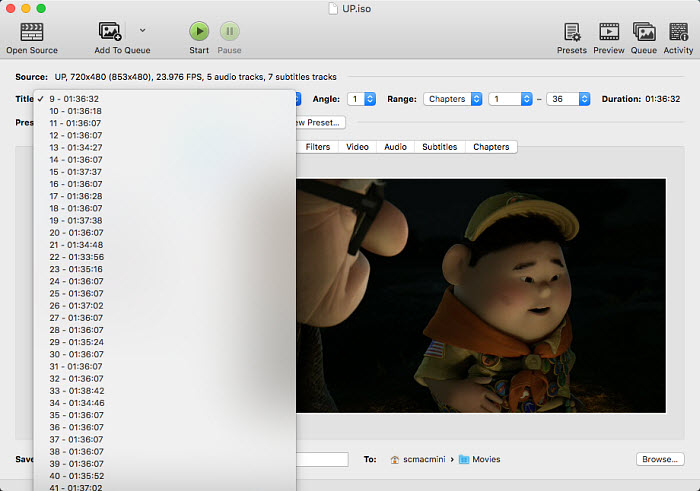
Task: Select title 22 - 01:33:56
Action: [x=164, y=257]
